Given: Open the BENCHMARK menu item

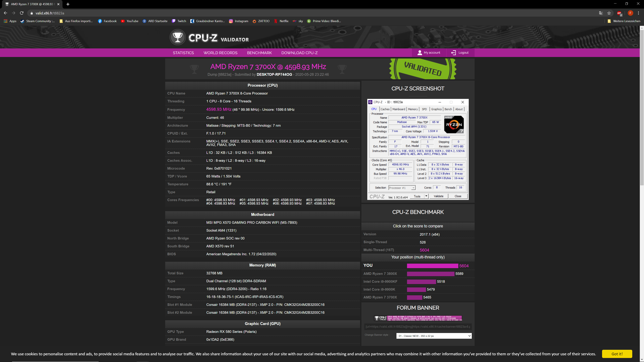Looking at the screenshot, I should pyautogui.click(x=259, y=53).
